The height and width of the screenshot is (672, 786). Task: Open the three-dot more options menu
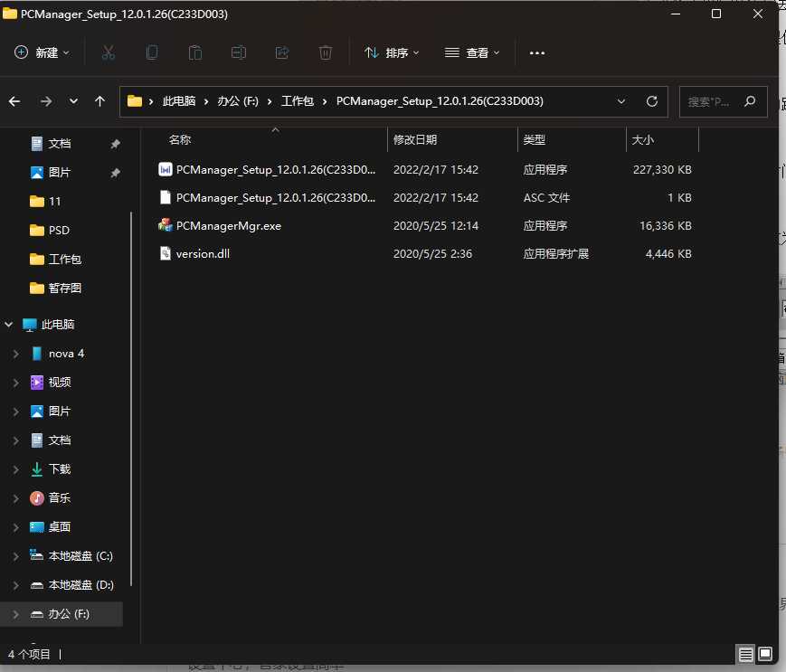click(x=537, y=53)
